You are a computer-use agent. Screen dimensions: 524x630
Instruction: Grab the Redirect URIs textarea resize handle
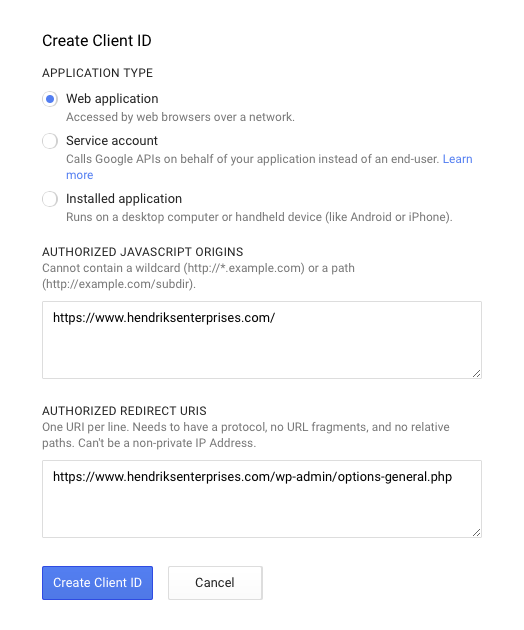(476, 533)
